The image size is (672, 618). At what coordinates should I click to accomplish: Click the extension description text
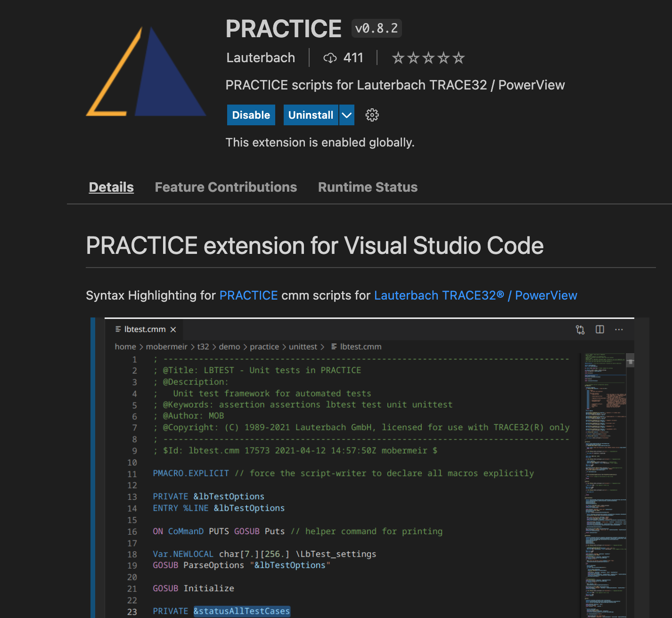tap(395, 85)
